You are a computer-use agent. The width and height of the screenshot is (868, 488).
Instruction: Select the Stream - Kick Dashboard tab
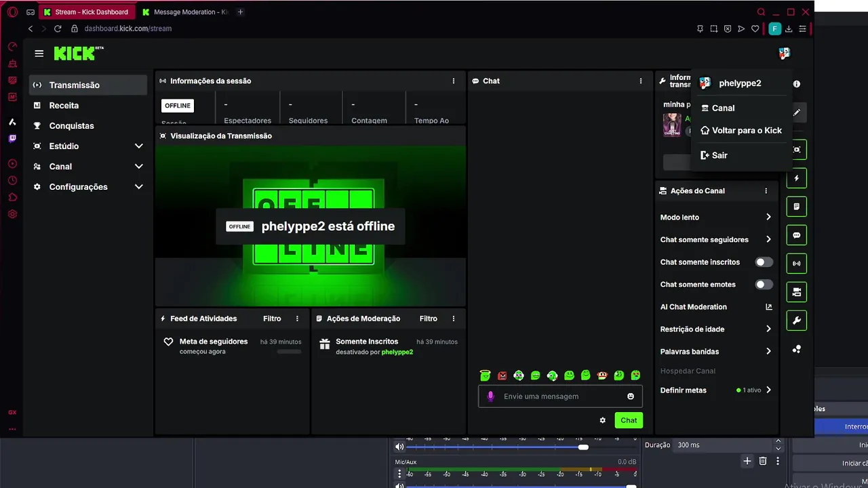coord(86,12)
